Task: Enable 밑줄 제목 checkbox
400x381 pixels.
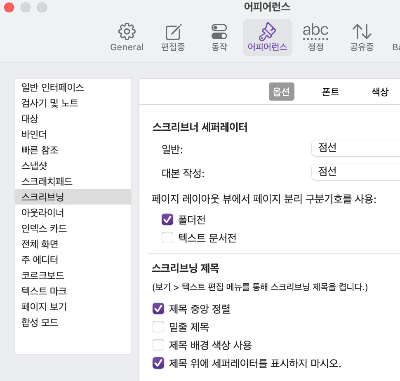Action: coord(158,327)
